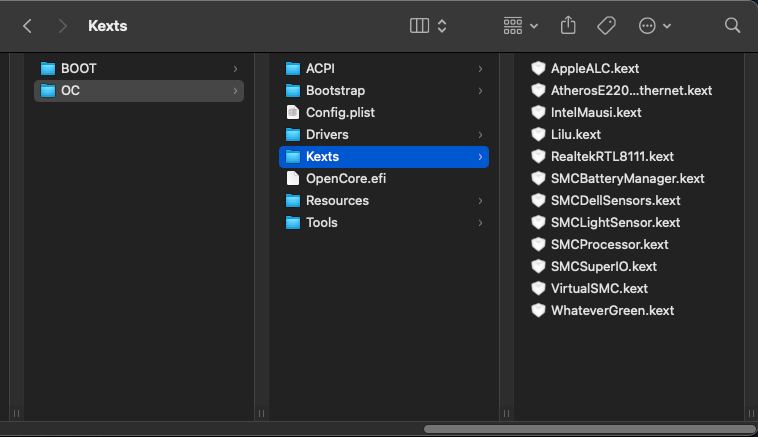Expand the ACPI folder chevron
The width and height of the screenshot is (758, 437).
480,69
